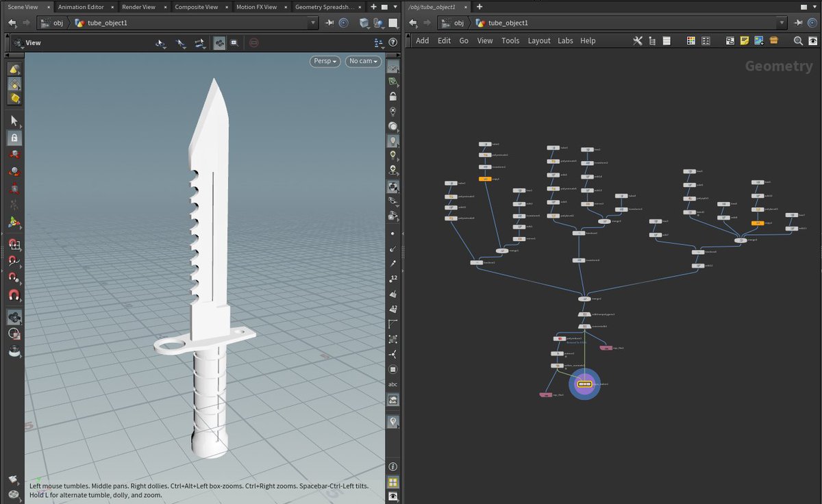Click the background image icon in network toolbar
The height and width of the screenshot is (504, 822).
pyautogui.click(x=759, y=41)
